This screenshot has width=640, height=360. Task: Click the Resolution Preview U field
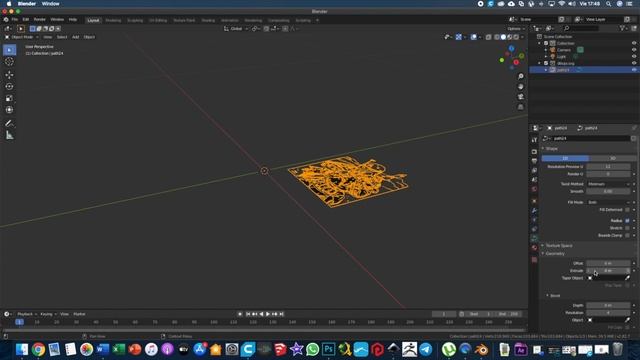(608, 167)
